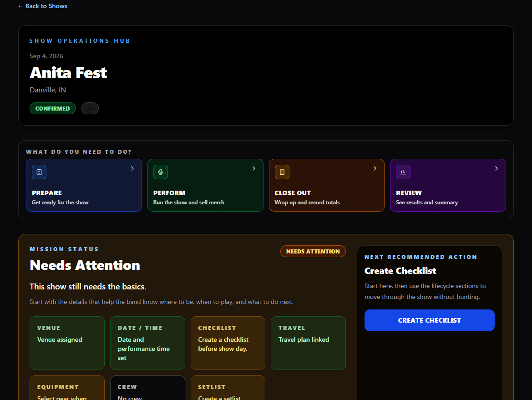The image size is (532, 400).
Task: Click the Confirmed status badge
Action: pyautogui.click(x=53, y=109)
